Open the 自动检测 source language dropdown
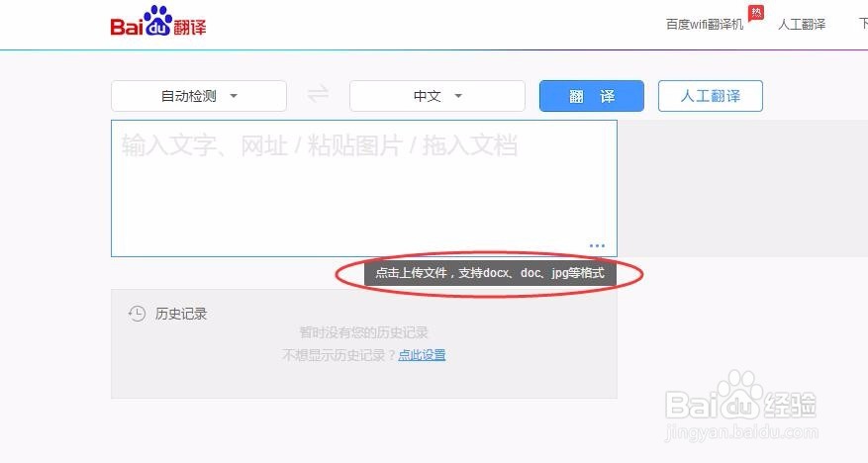868x463 pixels. [x=199, y=96]
